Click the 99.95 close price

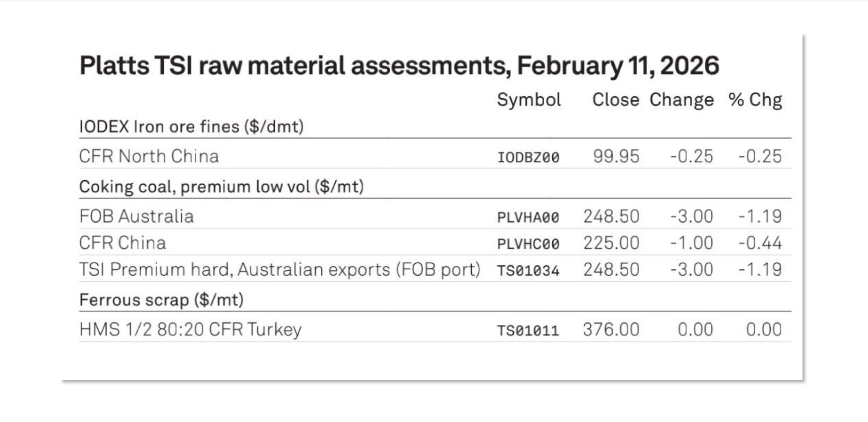(616, 157)
